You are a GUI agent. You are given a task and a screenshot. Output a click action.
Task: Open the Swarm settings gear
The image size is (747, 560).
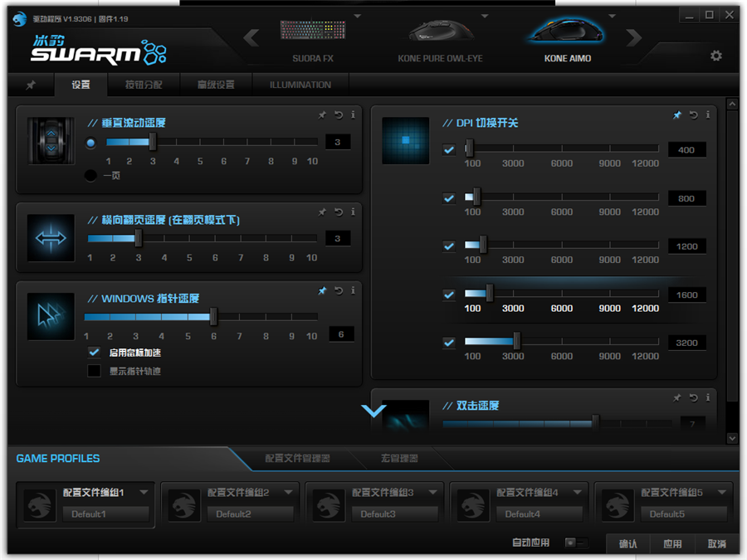(715, 56)
